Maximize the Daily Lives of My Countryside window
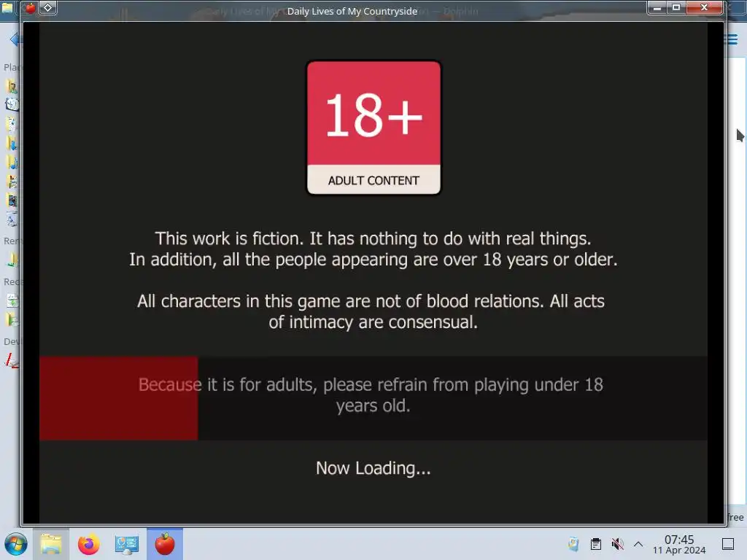This screenshot has width=747, height=560. (x=676, y=7)
